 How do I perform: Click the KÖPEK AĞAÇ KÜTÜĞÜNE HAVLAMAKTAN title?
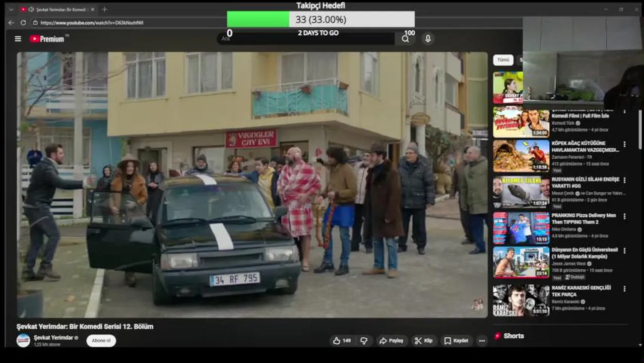click(x=585, y=147)
